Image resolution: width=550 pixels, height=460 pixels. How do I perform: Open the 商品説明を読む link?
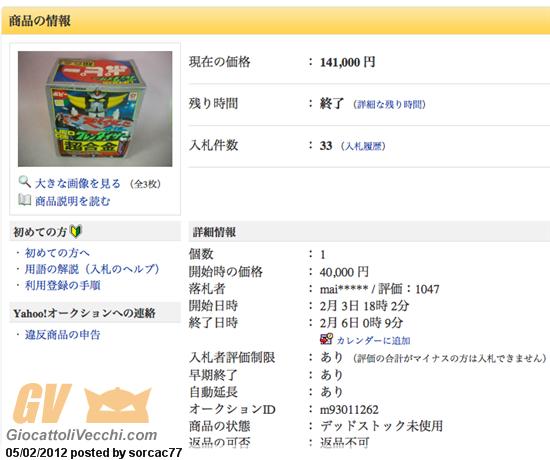73,201
